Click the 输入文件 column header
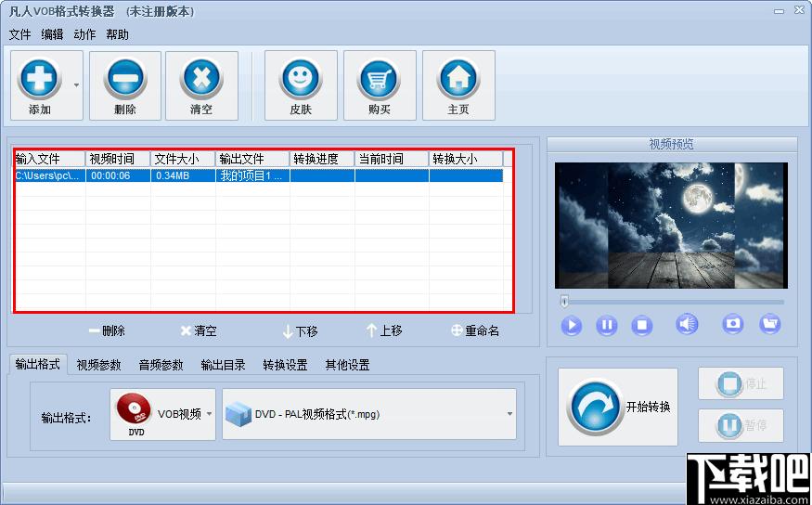 coord(50,159)
